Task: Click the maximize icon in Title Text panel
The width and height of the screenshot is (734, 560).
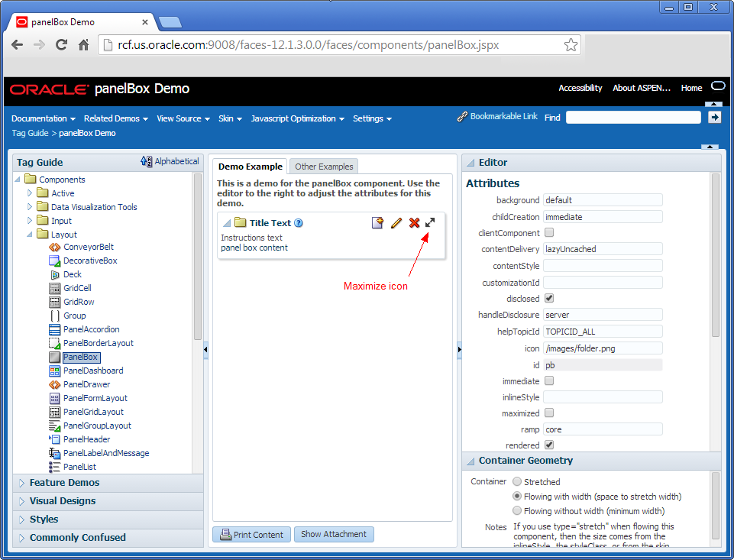Action: (x=430, y=223)
